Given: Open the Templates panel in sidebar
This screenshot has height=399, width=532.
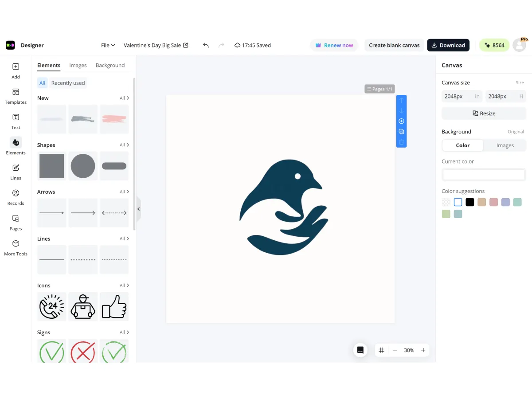Looking at the screenshot, I should pos(16,96).
